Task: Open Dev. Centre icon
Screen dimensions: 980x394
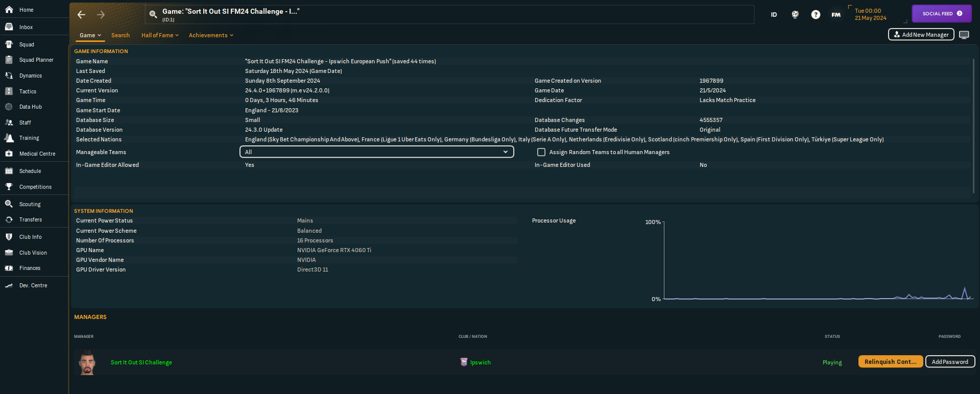Action: click(x=9, y=285)
